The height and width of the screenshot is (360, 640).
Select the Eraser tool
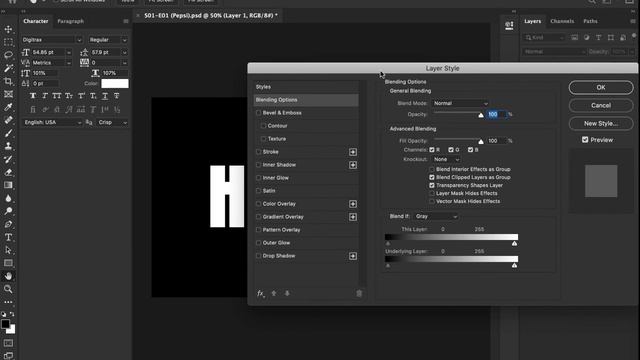[8, 172]
